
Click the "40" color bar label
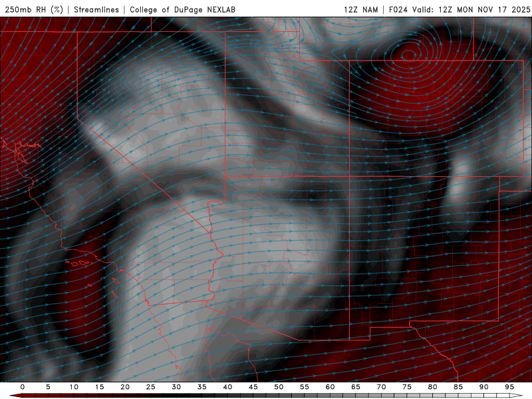pos(227,387)
